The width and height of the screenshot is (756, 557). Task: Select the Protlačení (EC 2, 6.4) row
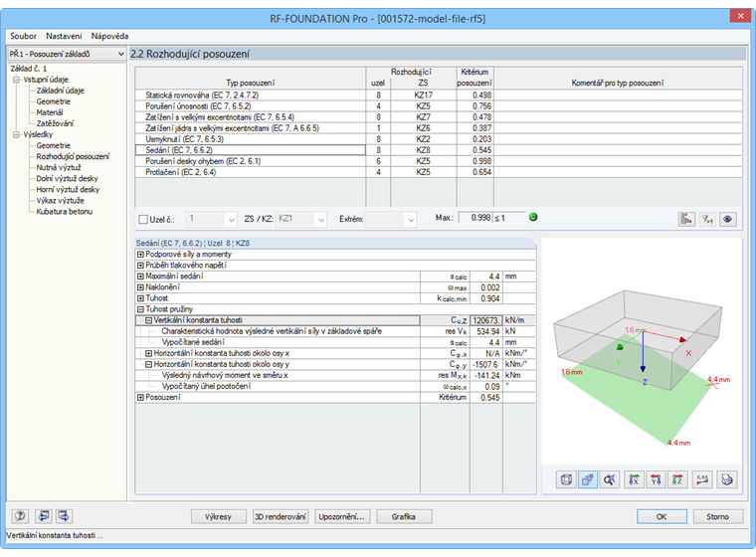coord(439,172)
